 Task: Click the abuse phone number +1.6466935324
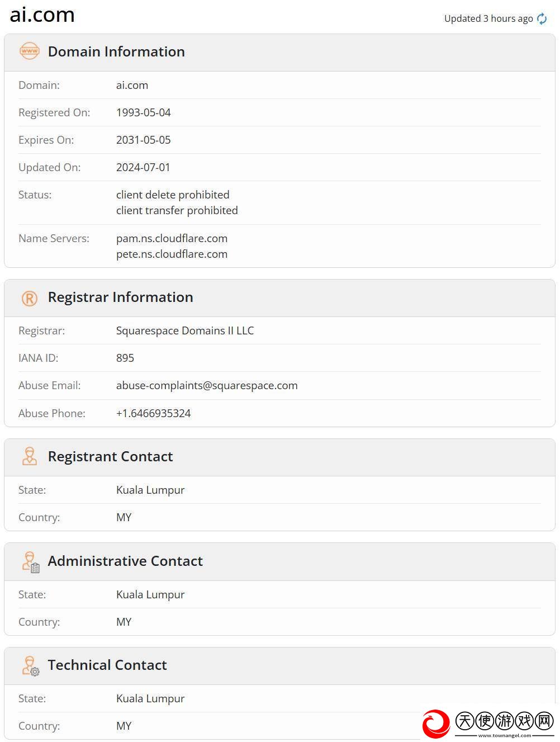click(153, 413)
